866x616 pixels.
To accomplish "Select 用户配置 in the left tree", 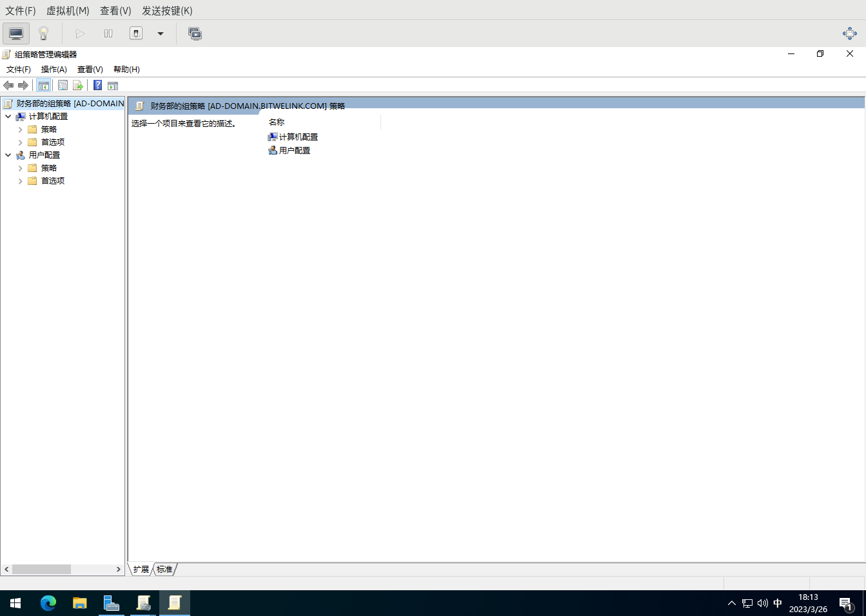I will pyautogui.click(x=44, y=155).
